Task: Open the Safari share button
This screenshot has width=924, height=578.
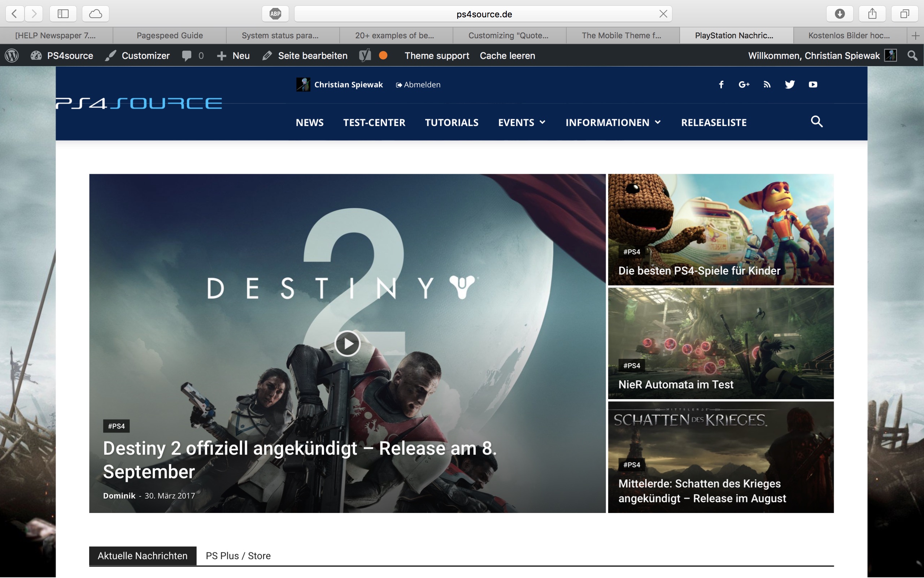Action: (872, 14)
